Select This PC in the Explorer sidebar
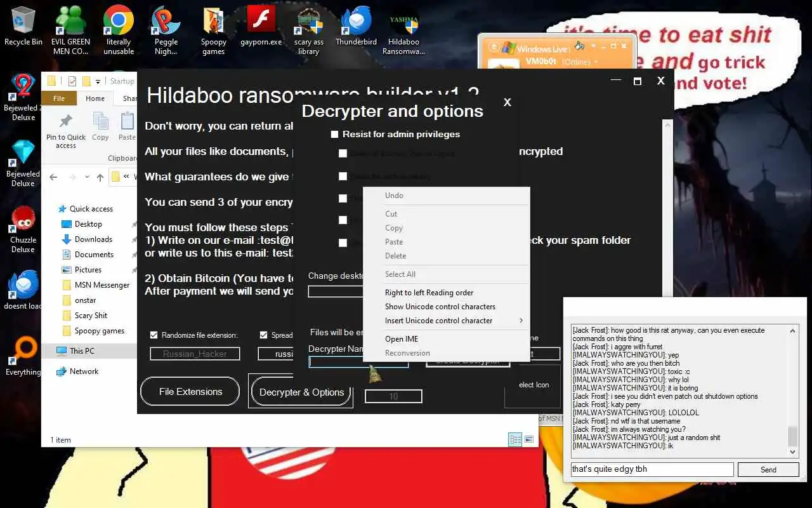Image resolution: width=812 pixels, height=508 pixels. (x=82, y=351)
